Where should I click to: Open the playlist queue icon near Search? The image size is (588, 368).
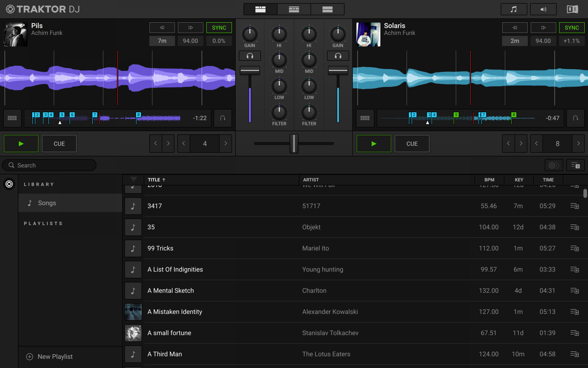click(575, 165)
